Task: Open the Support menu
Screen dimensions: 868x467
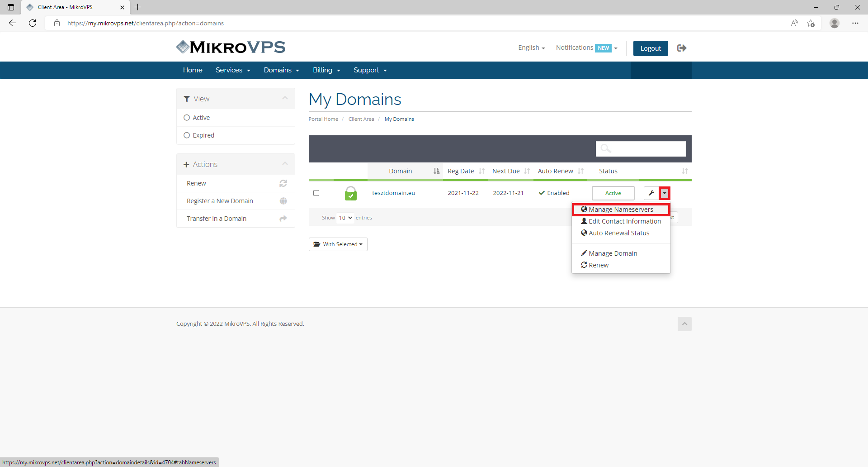Action: click(370, 70)
